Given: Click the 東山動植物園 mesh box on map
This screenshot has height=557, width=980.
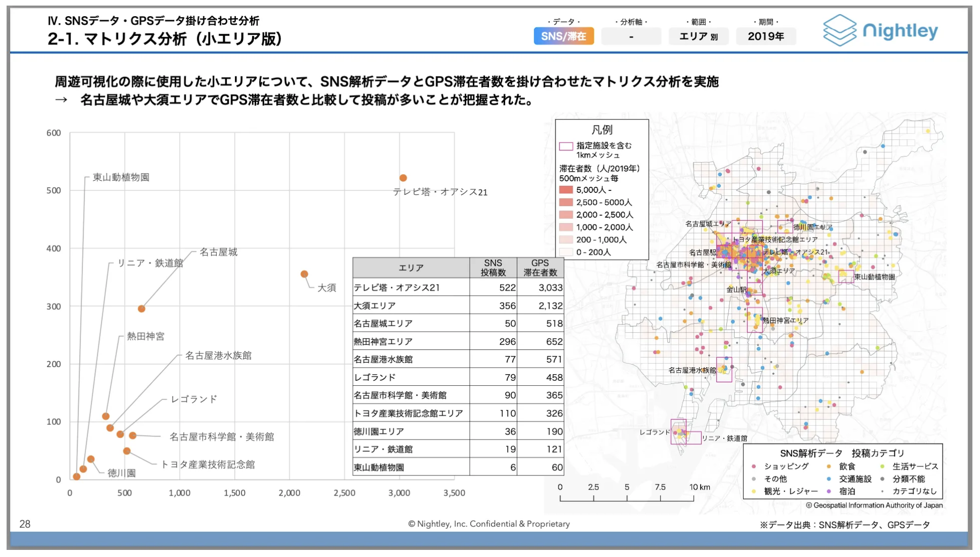Looking at the screenshot, I should pyautogui.click(x=846, y=276).
